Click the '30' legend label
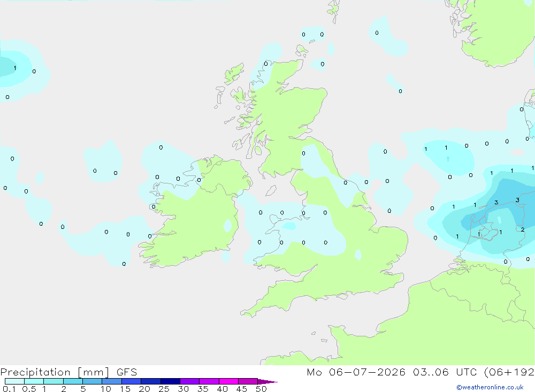The image size is (535, 392). pyautogui.click(x=183, y=389)
